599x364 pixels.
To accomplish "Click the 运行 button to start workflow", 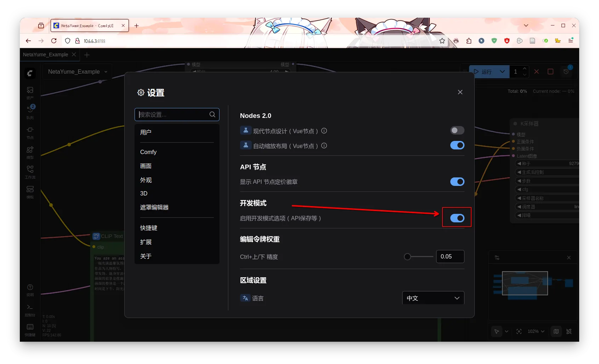I will point(486,72).
